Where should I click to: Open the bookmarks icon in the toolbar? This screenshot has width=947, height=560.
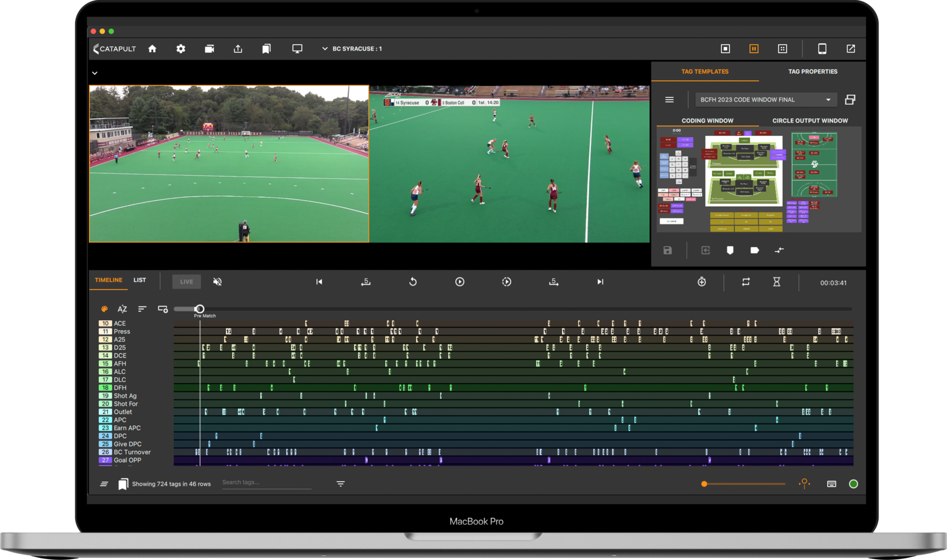[266, 48]
